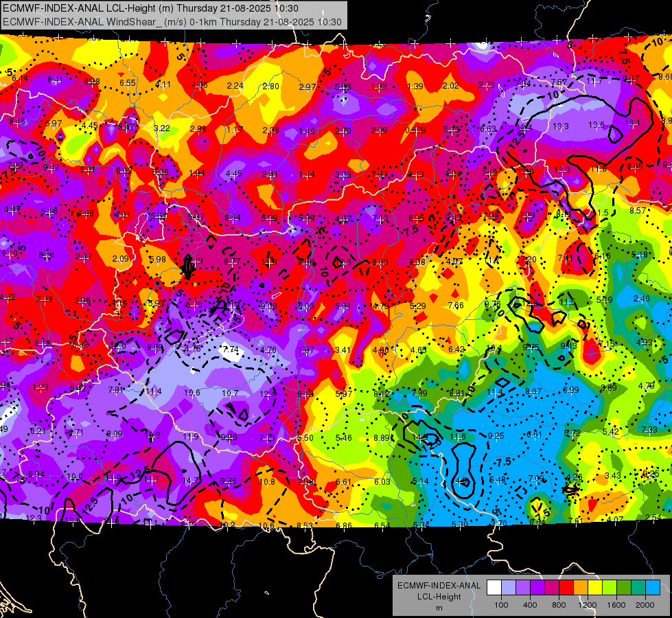Screen dimensions: 672x618
Task: Click the grid value 7.74
Action: (x=231, y=349)
